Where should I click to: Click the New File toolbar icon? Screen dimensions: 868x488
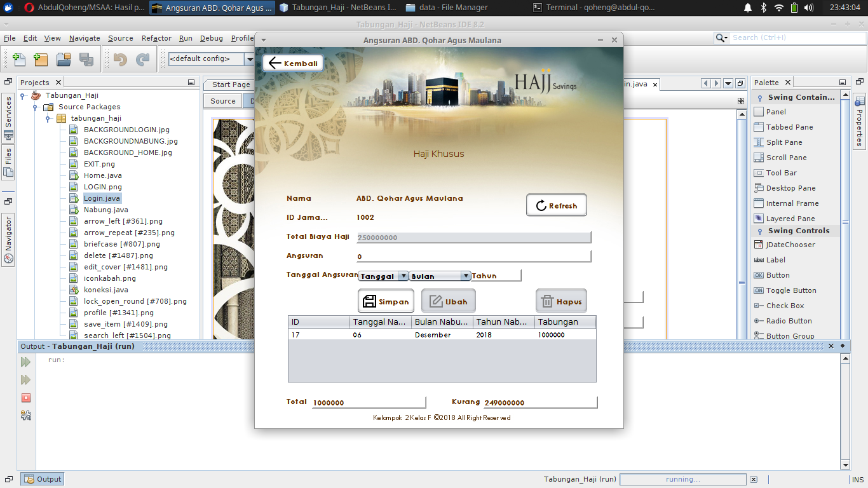[19, 60]
